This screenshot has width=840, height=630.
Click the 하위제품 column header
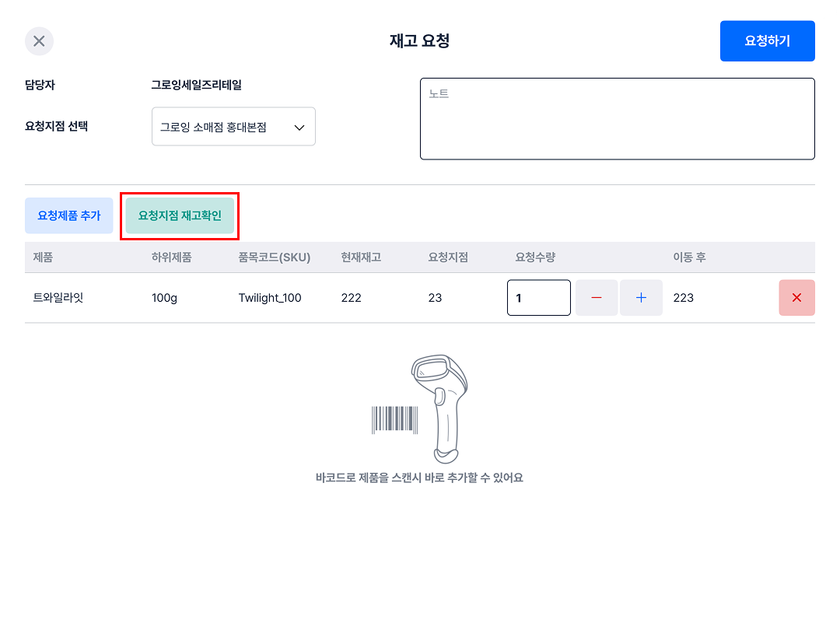click(172, 257)
